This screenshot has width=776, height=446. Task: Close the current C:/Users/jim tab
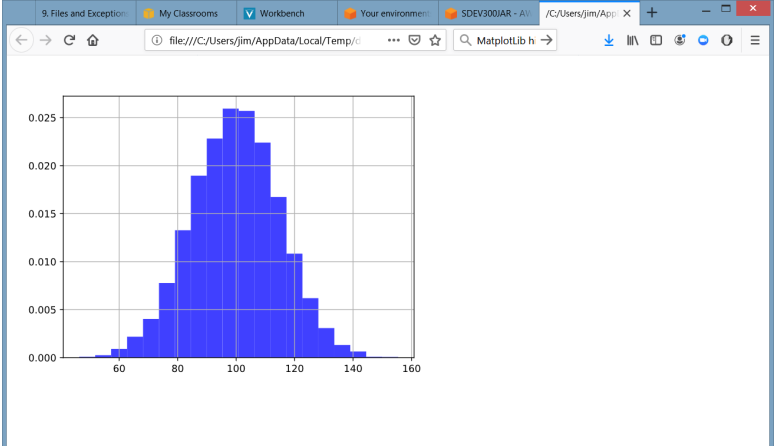coord(627,13)
